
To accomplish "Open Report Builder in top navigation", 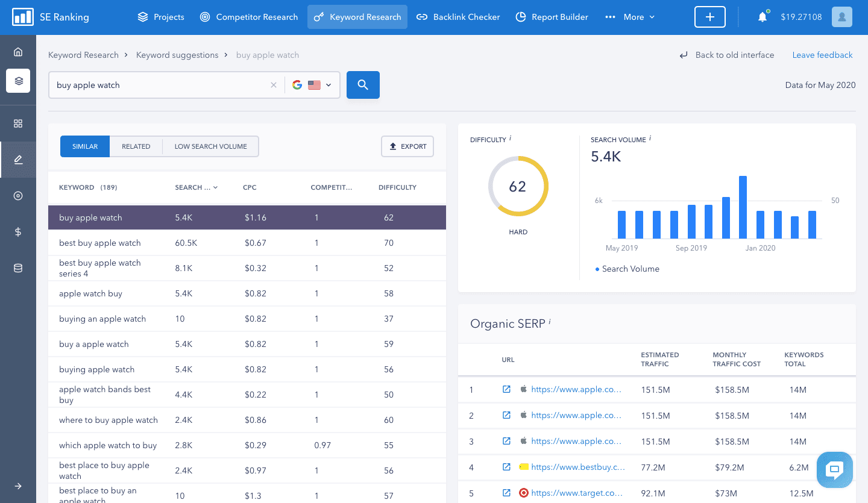I will (x=552, y=17).
